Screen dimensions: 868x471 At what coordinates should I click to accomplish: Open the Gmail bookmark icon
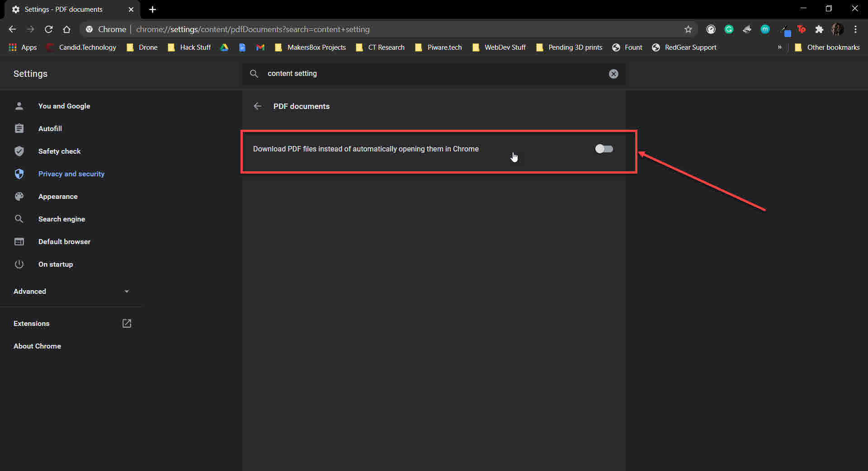click(x=260, y=47)
